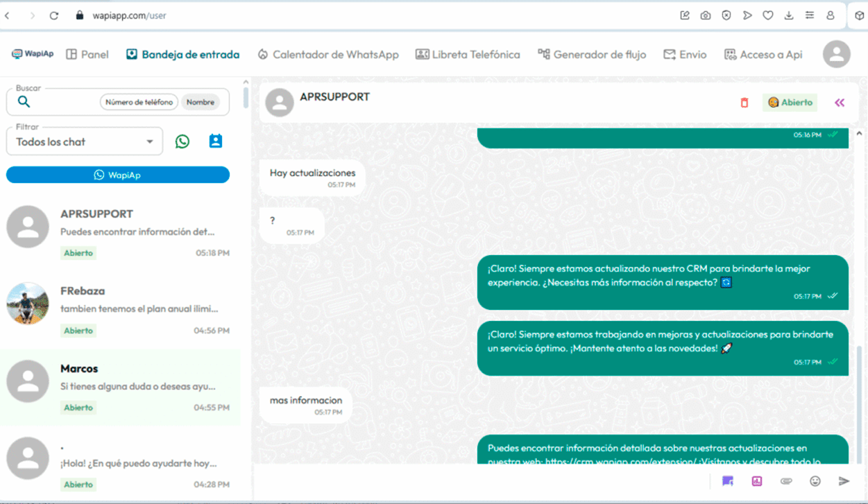Image resolution: width=868 pixels, height=504 pixels.
Task: Click the send message arrow icon
Action: coord(844,481)
